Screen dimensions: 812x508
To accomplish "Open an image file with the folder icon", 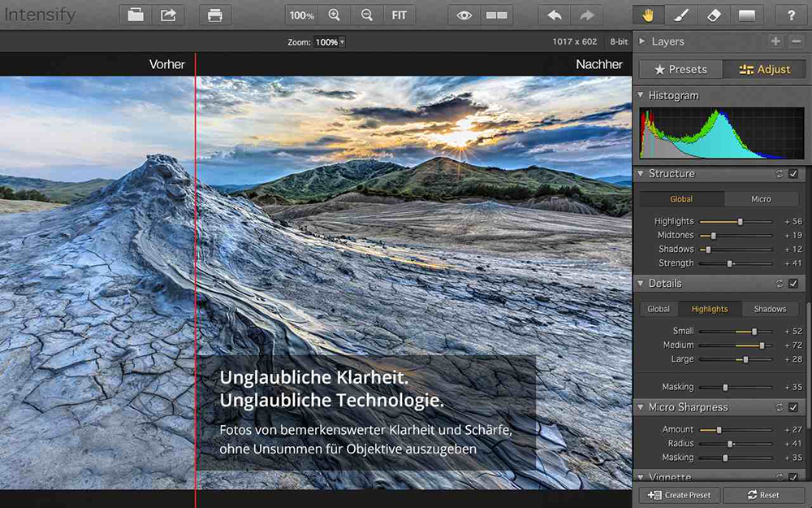I will (x=136, y=15).
